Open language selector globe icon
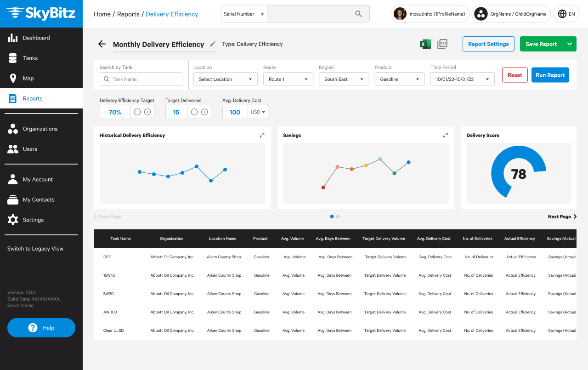This screenshot has height=370, width=588. [x=562, y=14]
